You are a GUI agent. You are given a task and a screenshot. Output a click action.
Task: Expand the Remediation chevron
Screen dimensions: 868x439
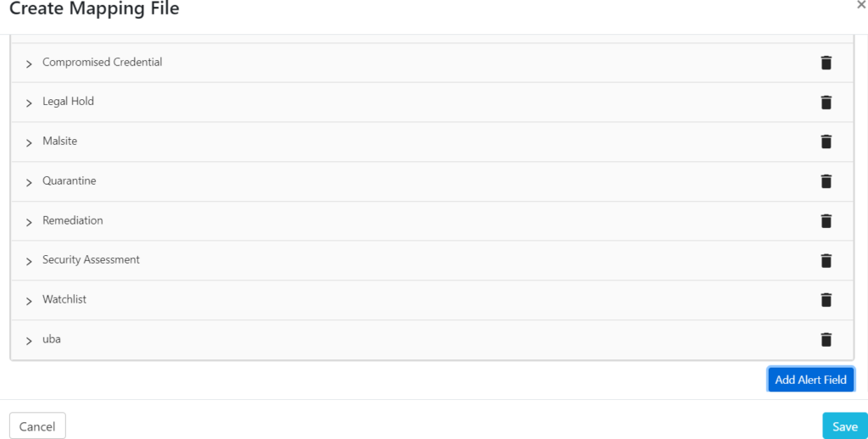[29, 221]
